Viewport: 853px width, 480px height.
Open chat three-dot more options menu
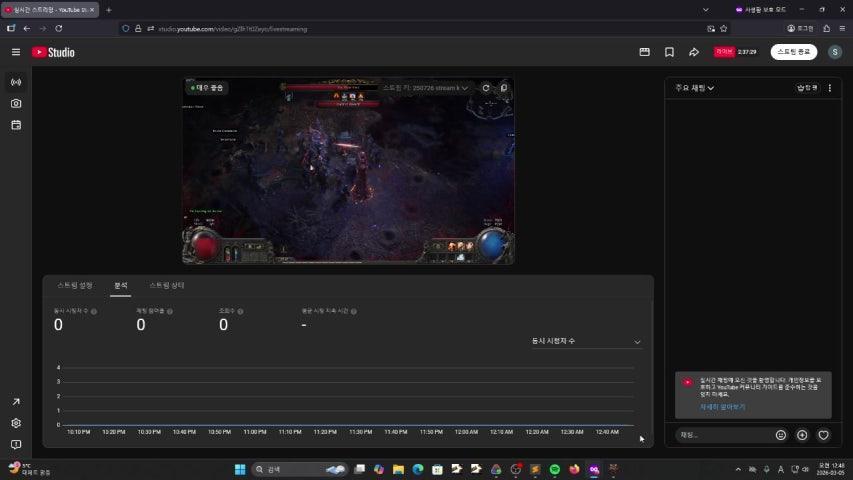(x=829, y=88)
